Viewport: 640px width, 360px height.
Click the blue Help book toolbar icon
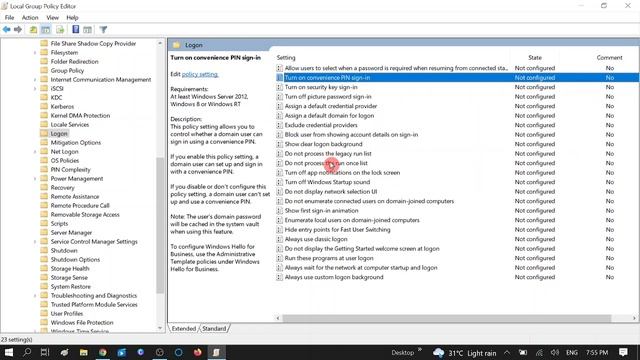76,29
